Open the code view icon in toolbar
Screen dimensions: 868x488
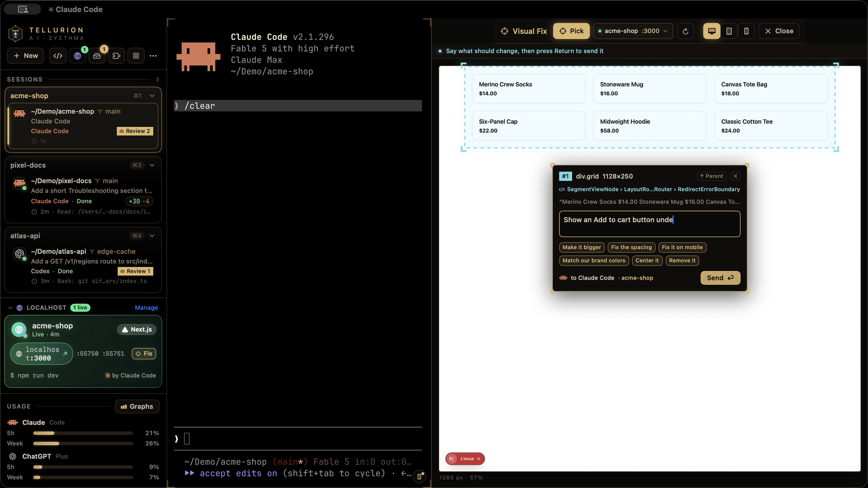[x=58, y=56]
